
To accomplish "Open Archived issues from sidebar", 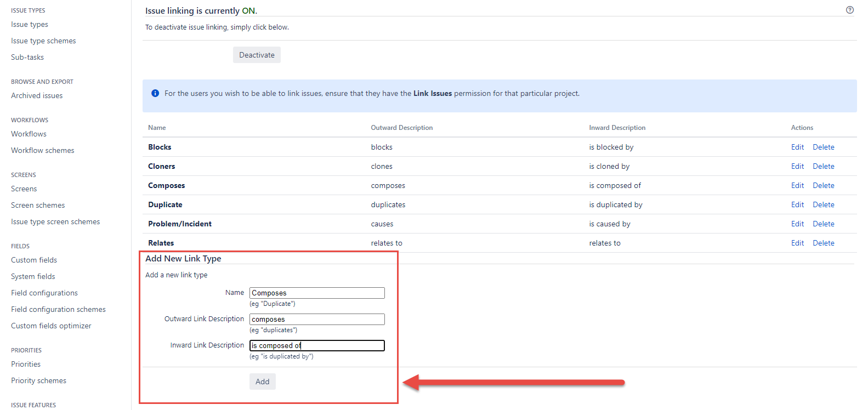I will coord(37,95).
